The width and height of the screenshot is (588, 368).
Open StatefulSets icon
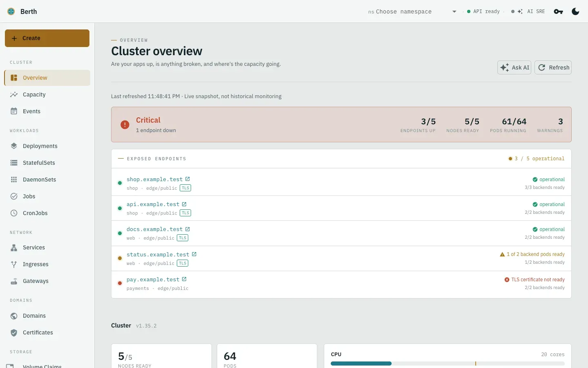(14, 163)
